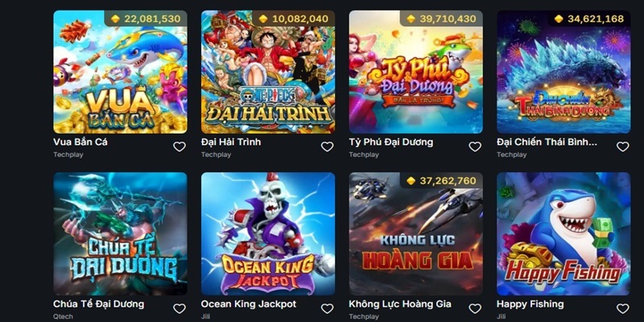644x322 pixels.
Task: Launch the One Piece Đại Hải Trình thumbnail
Action: point(268,72)
